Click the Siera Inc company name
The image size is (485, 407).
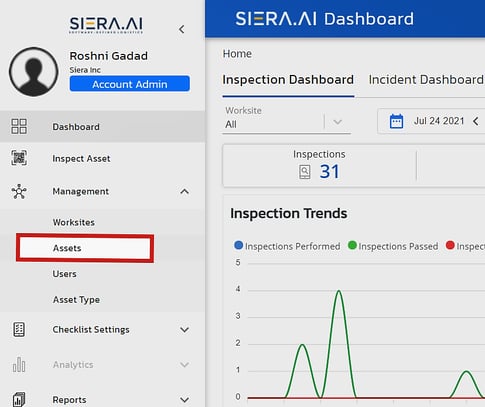pyautogui.click(x=85, y=70)
